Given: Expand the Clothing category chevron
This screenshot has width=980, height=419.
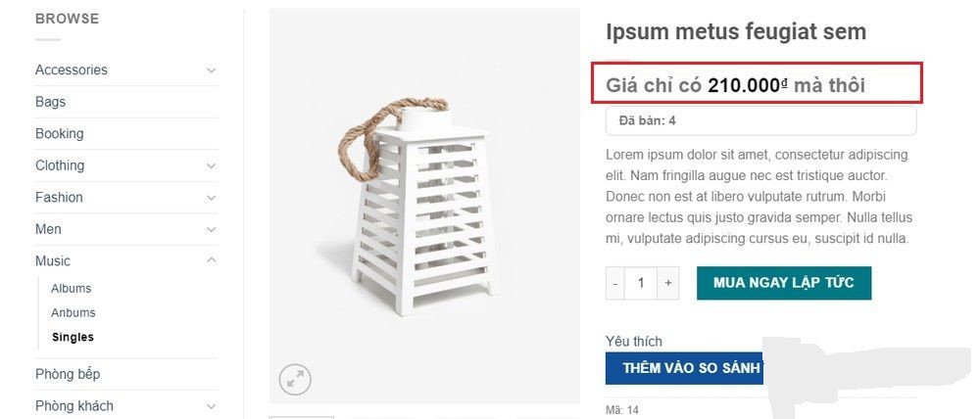Looking at the screenshot, I should coord(212,166).
